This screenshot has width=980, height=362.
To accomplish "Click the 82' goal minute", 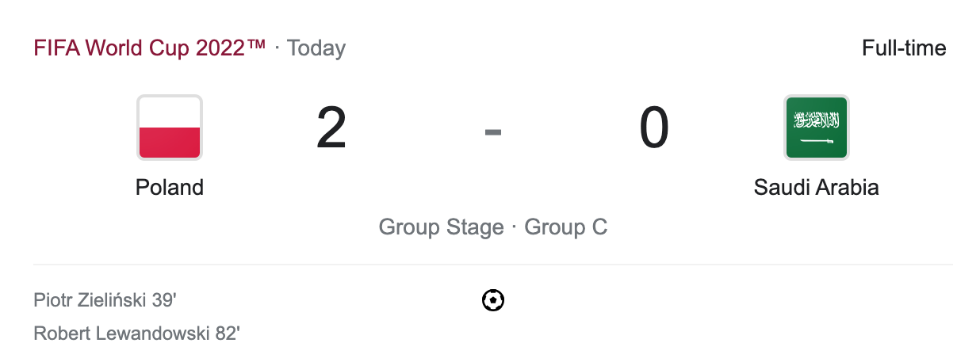I will tap(228, 333).
